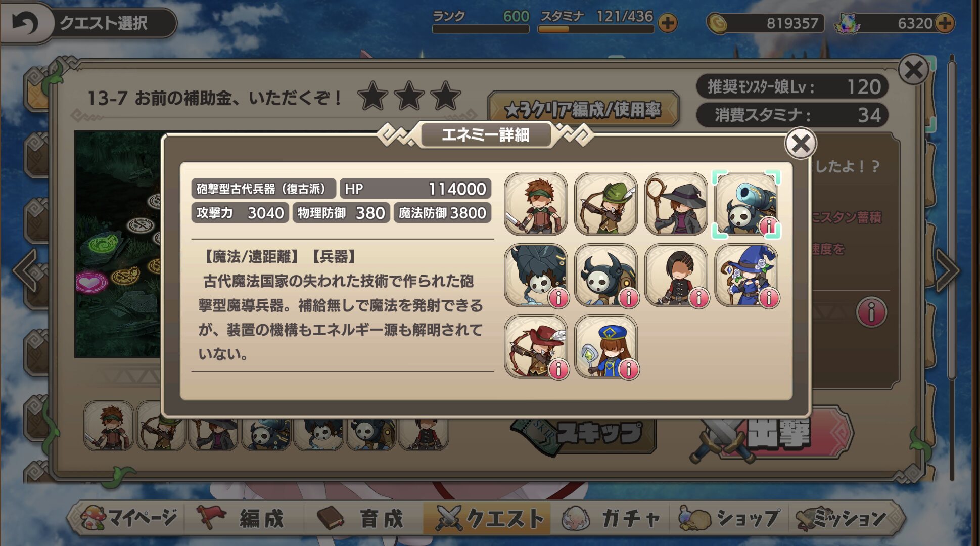Viewport: 980px width, 546px height.
Task: Select the green-hat archer enemy icon
Action: 606,204
